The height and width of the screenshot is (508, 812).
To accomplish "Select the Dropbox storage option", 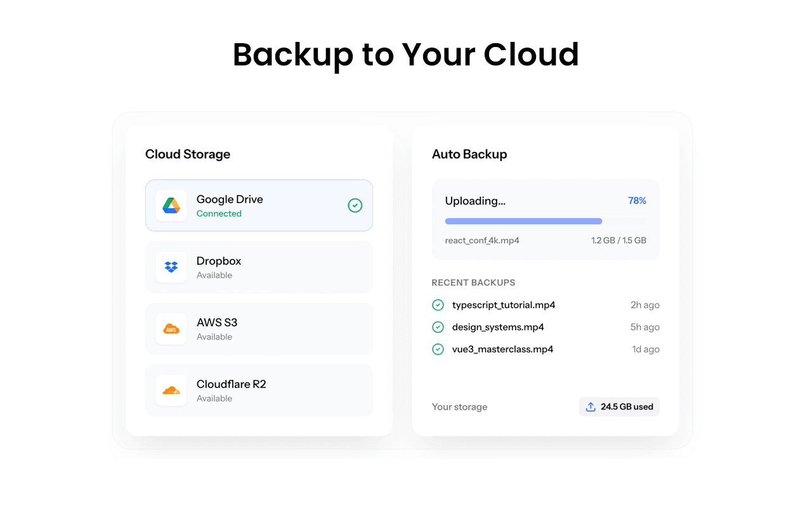I will point(259,267).
